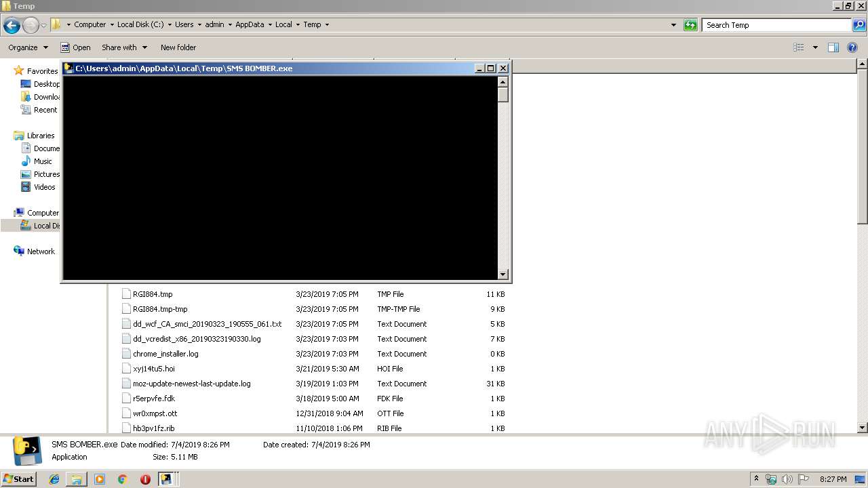Viewport: 868px width, 488px height.
Task: Open Internet Explorer from the taskbar
Action: coord(54,479)
